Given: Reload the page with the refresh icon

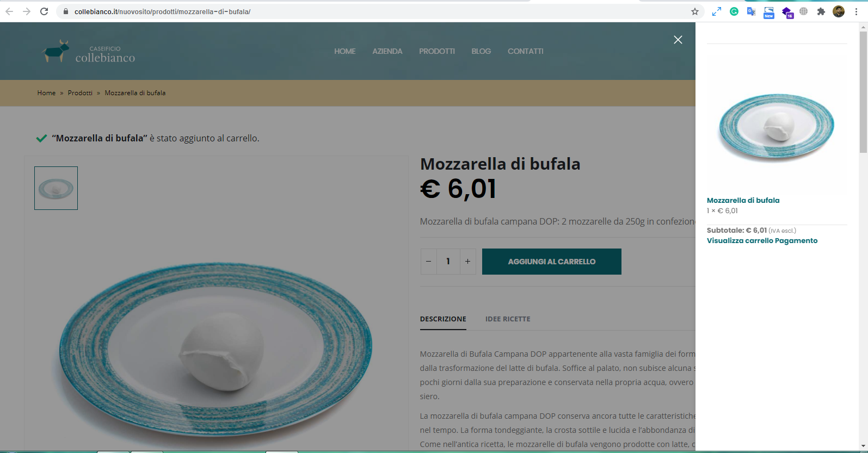Looking at the screenshot, I should click(44, 11).
